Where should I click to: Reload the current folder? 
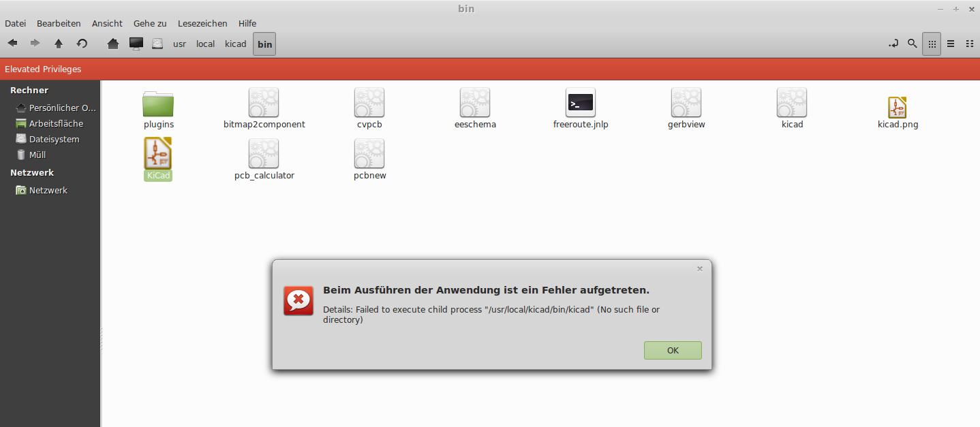pyautogui.click(x=82, y=44)
